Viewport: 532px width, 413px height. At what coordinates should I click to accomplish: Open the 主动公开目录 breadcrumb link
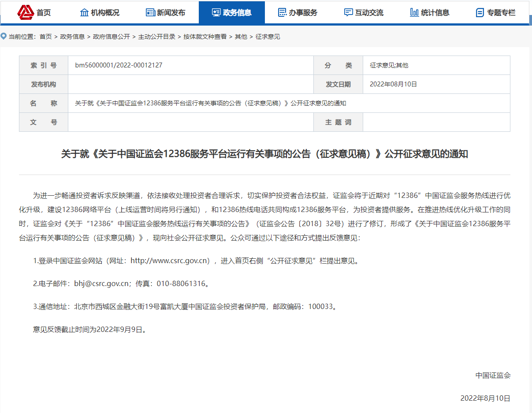pos(156,37)
